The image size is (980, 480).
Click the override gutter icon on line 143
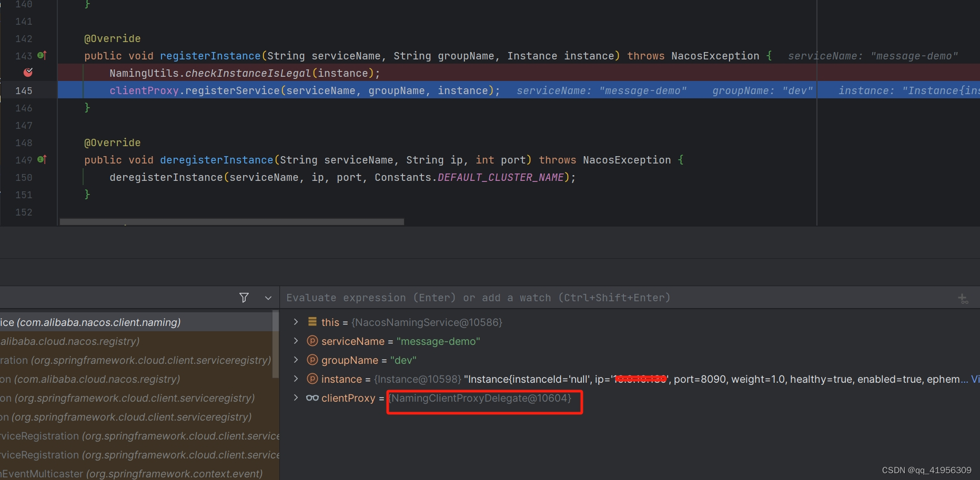coord(42,55)
